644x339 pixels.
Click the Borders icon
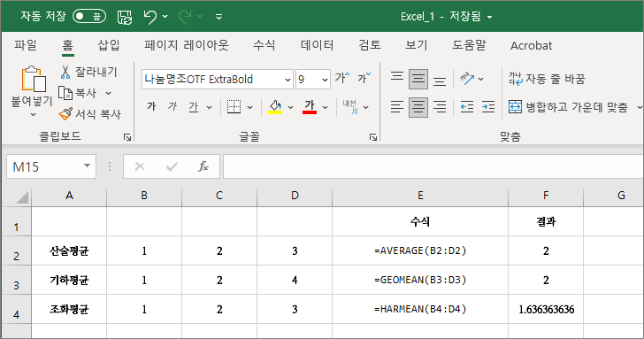(234, 107)
